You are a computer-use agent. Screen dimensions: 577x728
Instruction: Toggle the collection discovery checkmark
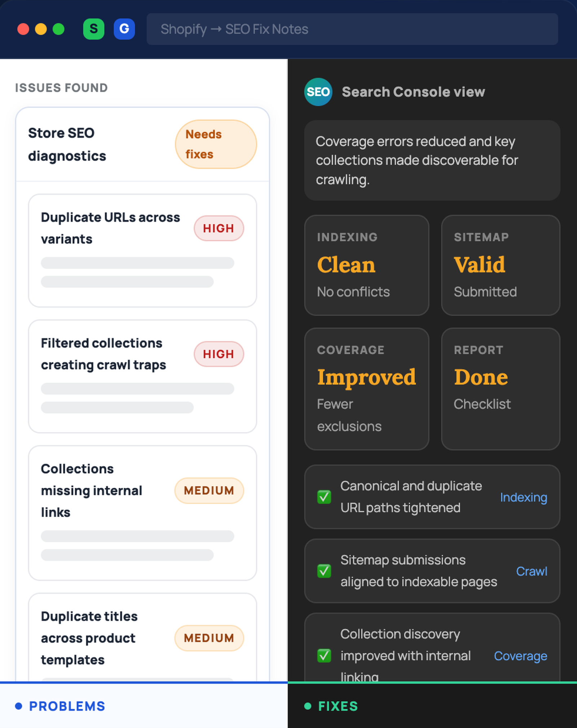(324, 656)
